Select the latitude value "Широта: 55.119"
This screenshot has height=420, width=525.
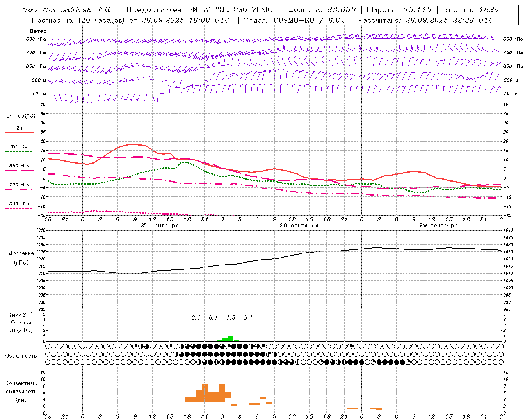tap(399, 10)
